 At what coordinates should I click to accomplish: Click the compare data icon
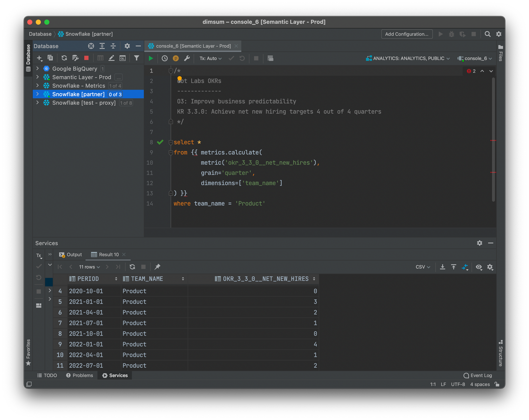tap(465, 267)
